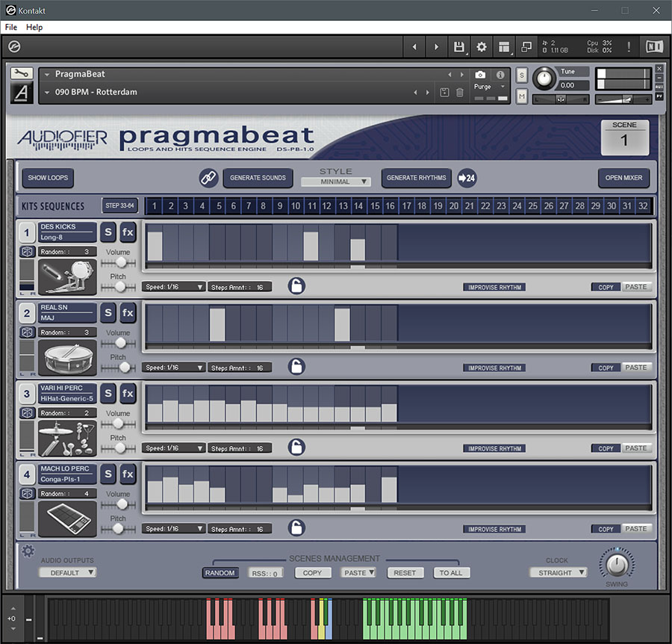This screenshot has width=672, height=644.
Task: Save snapshot icon next to trash
Action: [444, 92]
